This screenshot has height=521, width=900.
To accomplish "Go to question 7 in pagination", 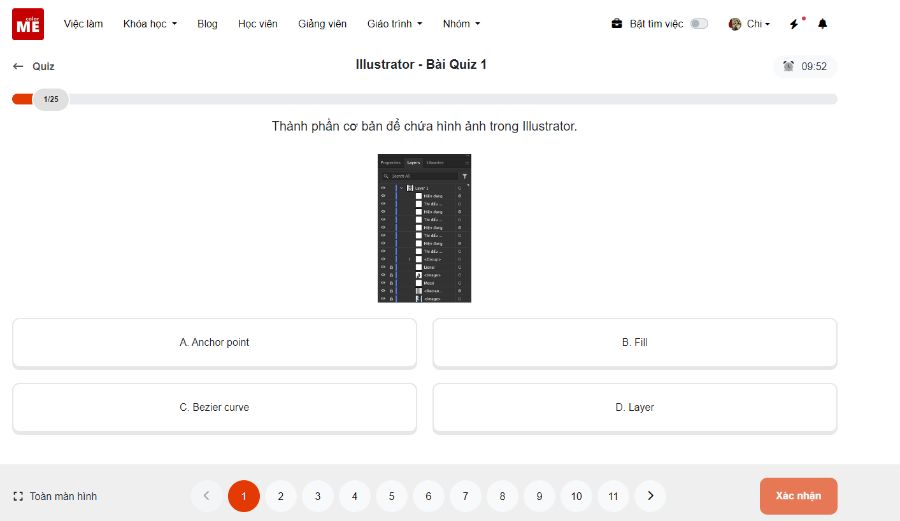I will [x=465, y=496].
